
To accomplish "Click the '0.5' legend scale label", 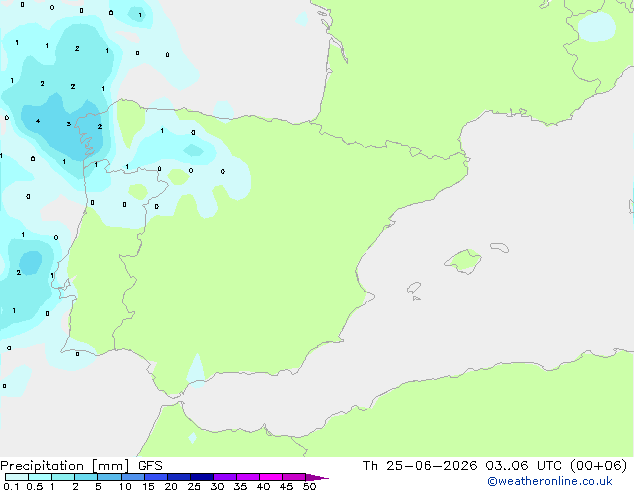I will [35, 486].
